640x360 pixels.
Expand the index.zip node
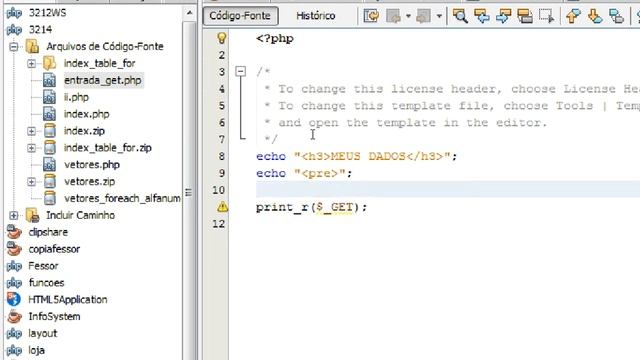[31, 131]
